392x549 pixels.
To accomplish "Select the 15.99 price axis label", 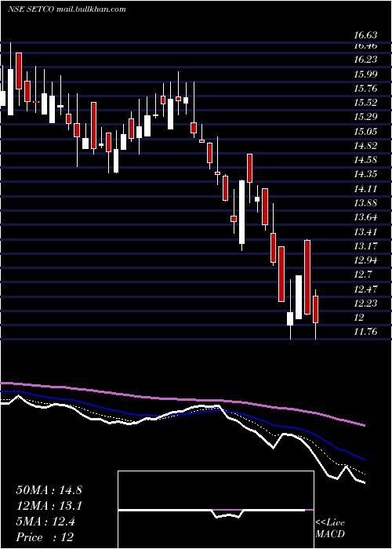I will pyautogui.click(x=365, y=75).
